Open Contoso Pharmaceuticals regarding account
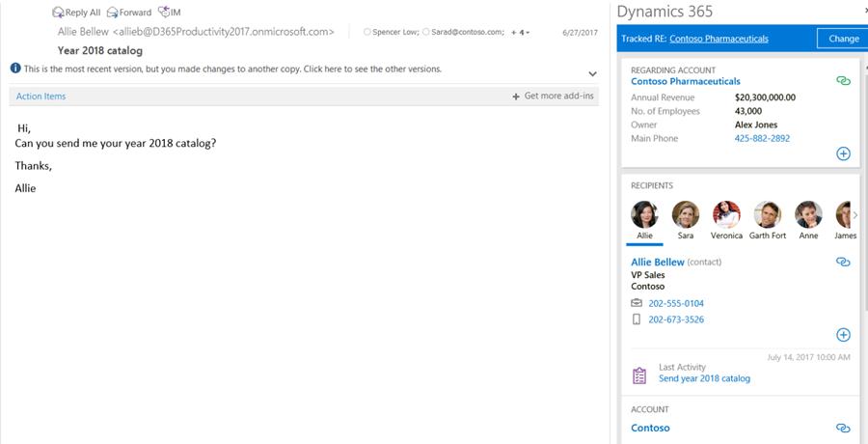Viewport: 868px width, 444px height. pyautogui.click(x=686, y=81)
